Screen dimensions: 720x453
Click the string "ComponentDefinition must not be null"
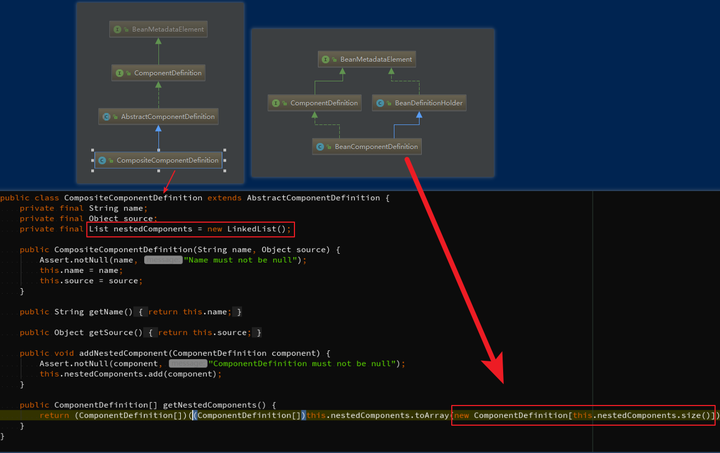point(303,364)
